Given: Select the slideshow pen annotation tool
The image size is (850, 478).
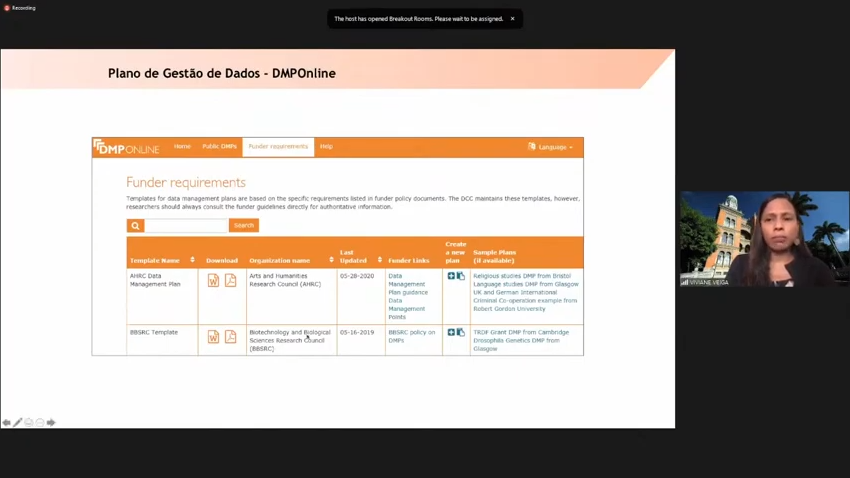Looking at the screenshot, I should tap(17, 423).
